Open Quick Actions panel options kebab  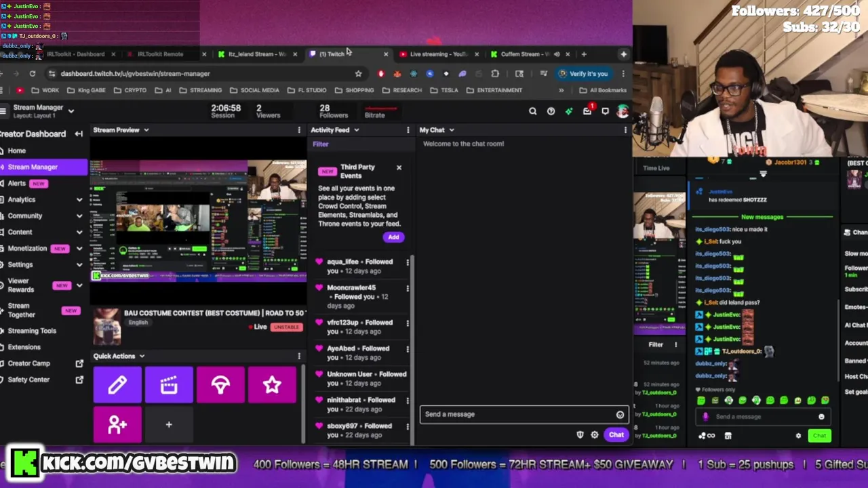(299, 356)
